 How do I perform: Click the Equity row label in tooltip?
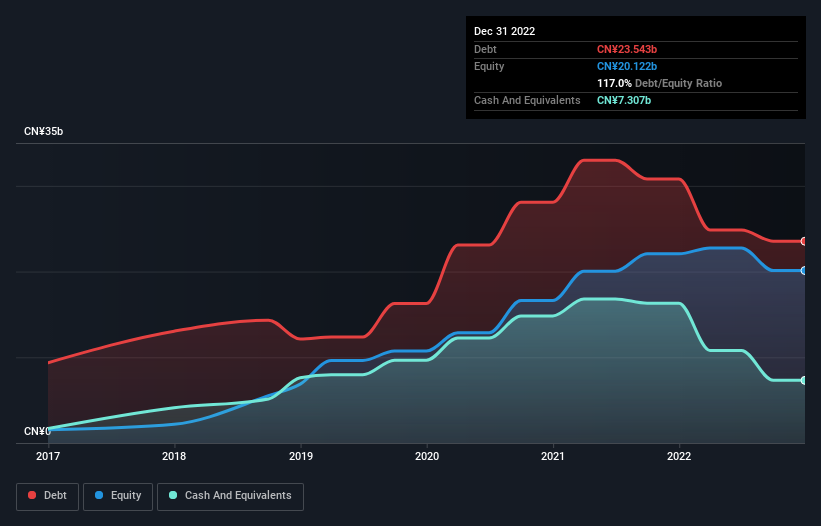(x=489, y=66)
